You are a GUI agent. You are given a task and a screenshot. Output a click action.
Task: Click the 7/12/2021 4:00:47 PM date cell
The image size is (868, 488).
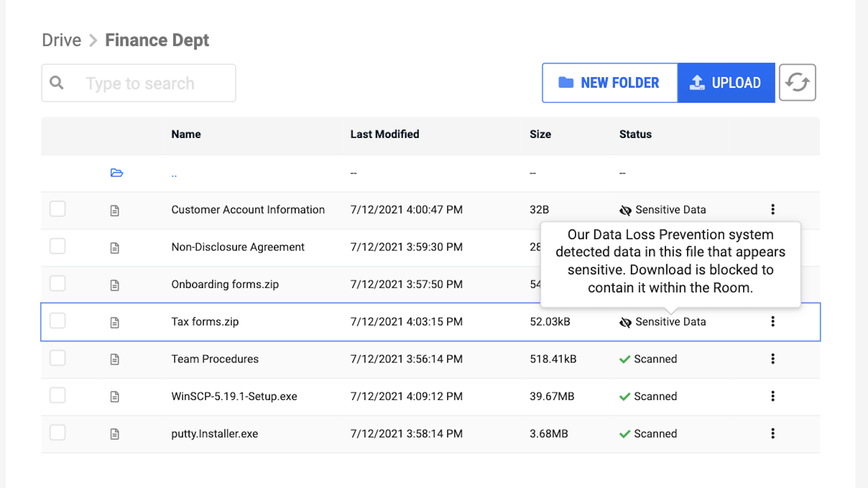click(406, 210)
